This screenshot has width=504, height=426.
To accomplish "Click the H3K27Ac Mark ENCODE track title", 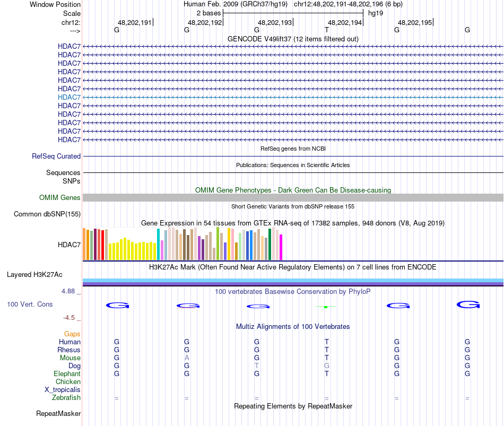I will pyautogui.click(x=293, y=267).
